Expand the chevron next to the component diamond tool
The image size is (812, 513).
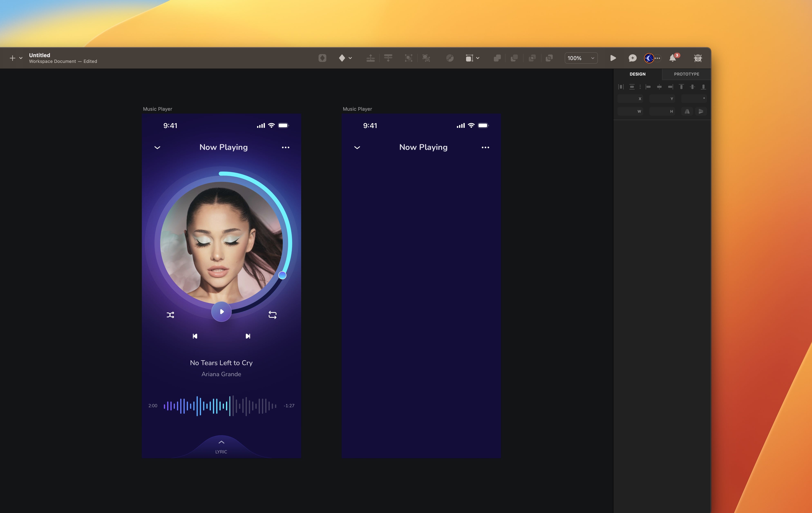pyautogui.click(x=350, y=58)
